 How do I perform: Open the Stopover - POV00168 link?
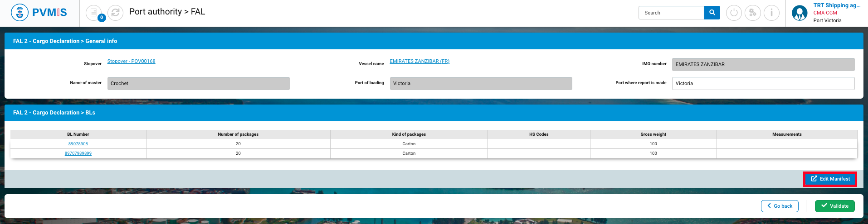131,62
